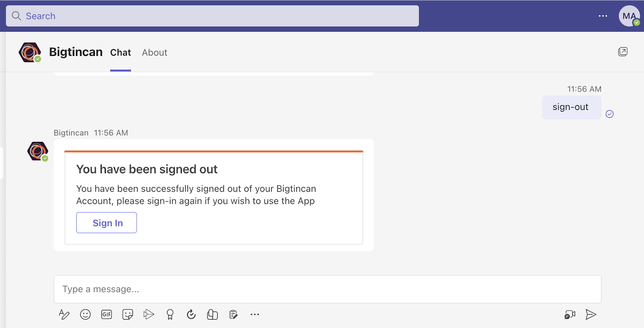Click the Type a message field
The width and height of the screenshot is (644, 328).
pos(328,289)
